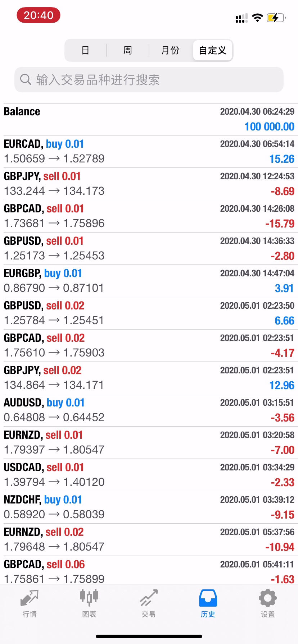
Task: Tap the Wi-Fi status icon
Action: pyautogui.click(x=257, y=18)
